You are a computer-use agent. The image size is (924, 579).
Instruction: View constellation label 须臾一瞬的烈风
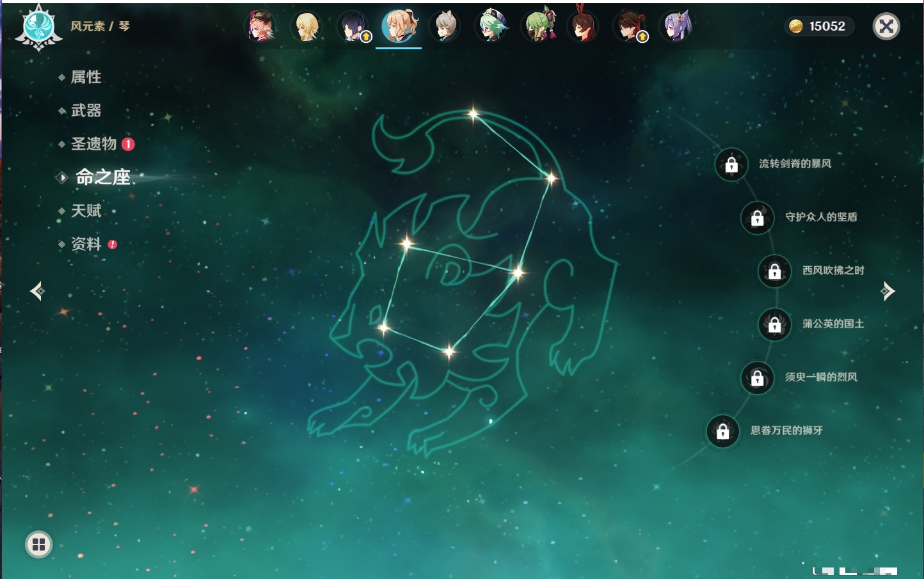pos(821,377)
